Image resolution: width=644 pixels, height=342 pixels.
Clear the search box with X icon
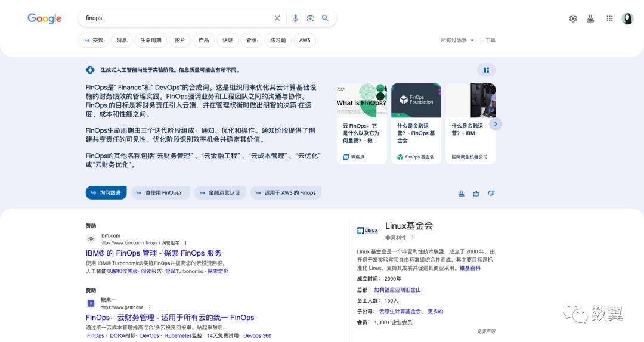click(x=277, y=18)
